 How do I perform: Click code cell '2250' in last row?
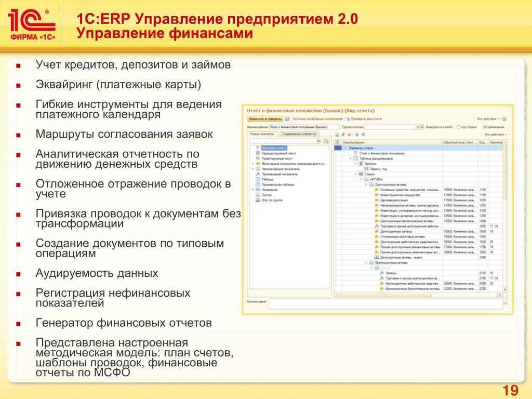tap(483, 289)
